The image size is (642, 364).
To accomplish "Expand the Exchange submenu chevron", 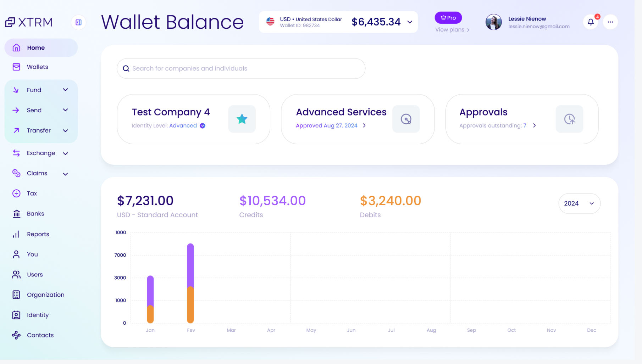I will click(65, 153).
